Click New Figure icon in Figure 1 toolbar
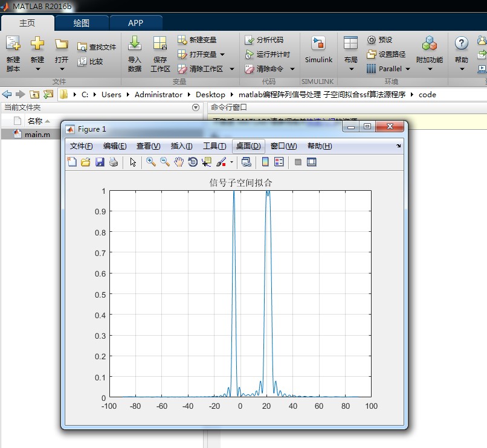487x448 pixels. [x=72, y=162]
